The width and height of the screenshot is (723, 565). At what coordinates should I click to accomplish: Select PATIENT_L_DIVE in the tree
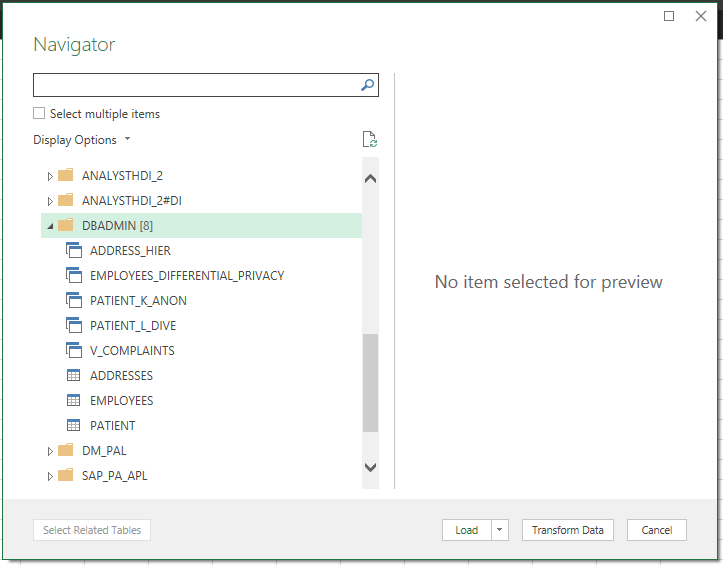(133, 326)
